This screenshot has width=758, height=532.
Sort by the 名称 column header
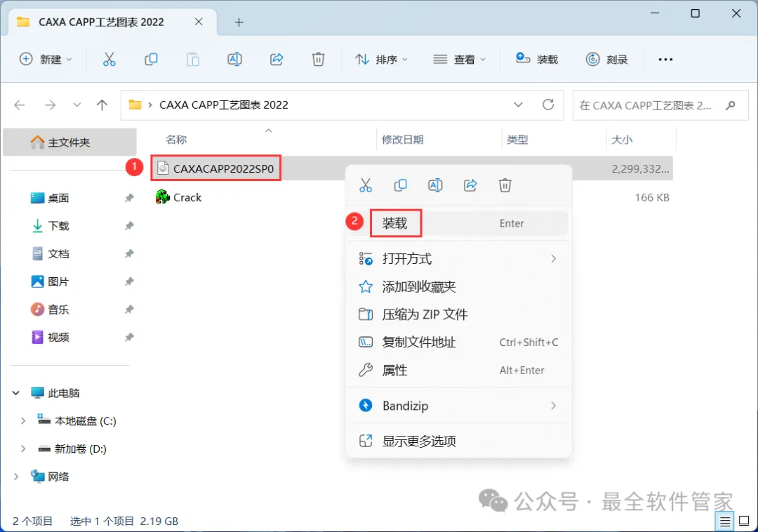click(176, 140)
